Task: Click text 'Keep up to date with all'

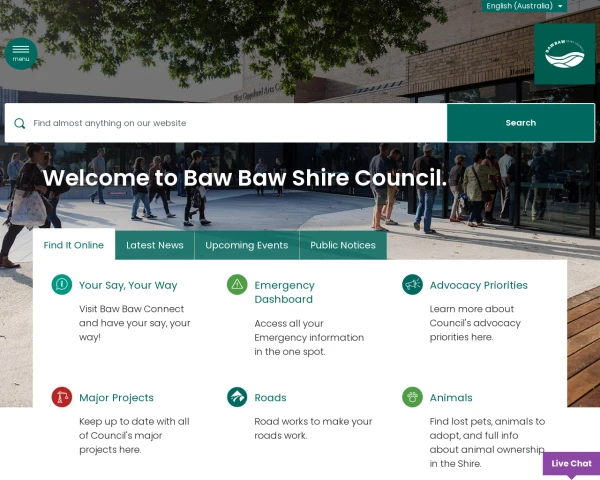Action: [x=134, y=421]
